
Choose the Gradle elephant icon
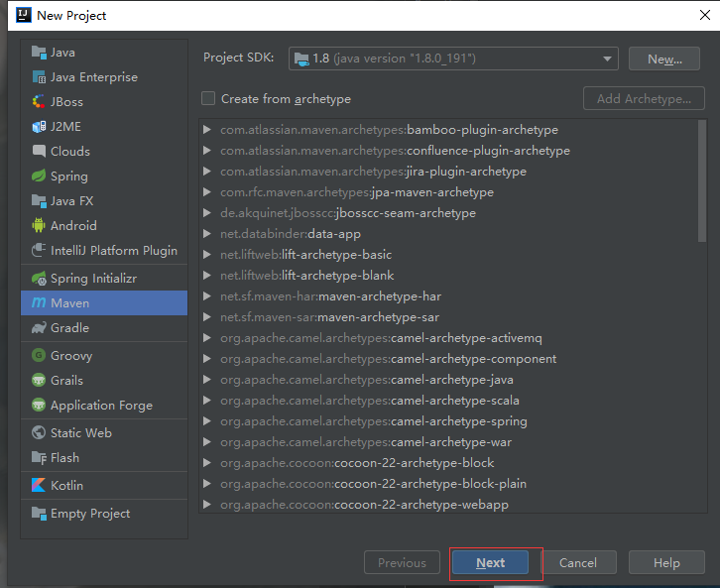pos(40,328)
